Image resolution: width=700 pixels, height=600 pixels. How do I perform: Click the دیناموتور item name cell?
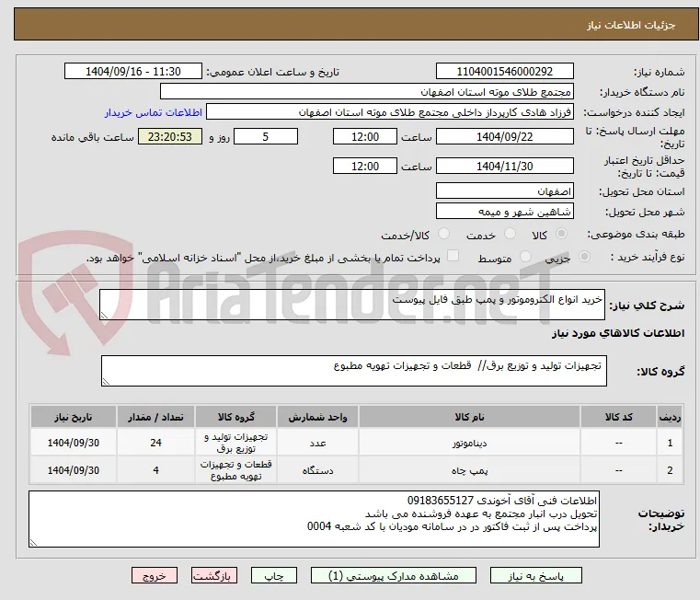[x=469, y=443]
